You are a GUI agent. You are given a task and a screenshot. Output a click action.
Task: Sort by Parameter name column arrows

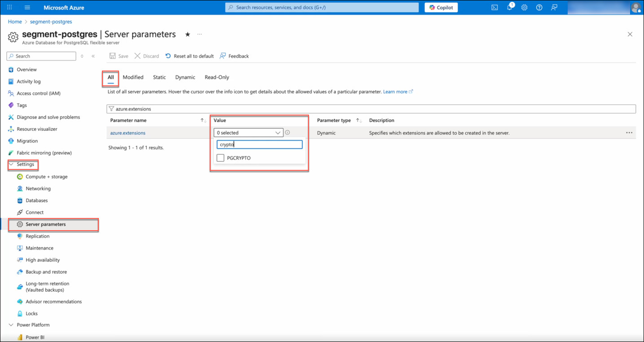point(203,120)
